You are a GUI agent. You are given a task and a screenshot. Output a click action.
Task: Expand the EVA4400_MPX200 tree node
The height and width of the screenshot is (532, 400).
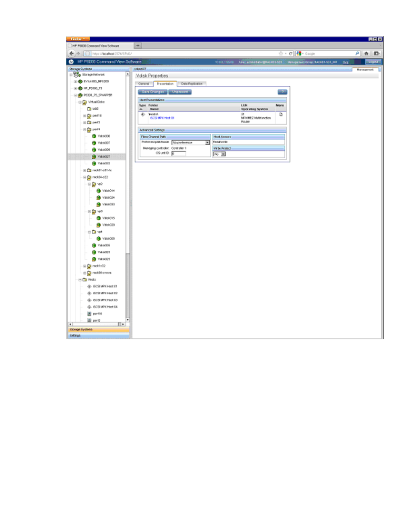[75, 82]
